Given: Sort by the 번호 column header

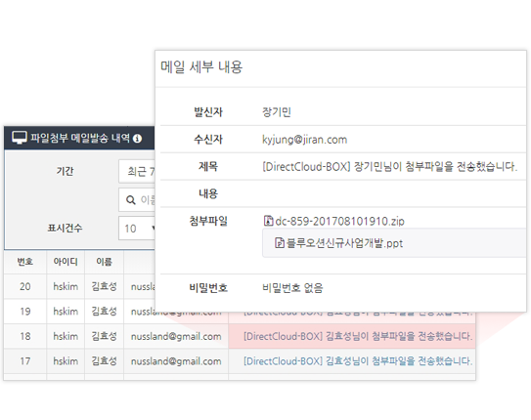Looking at the screenshot, I should [x=25, y=262].
